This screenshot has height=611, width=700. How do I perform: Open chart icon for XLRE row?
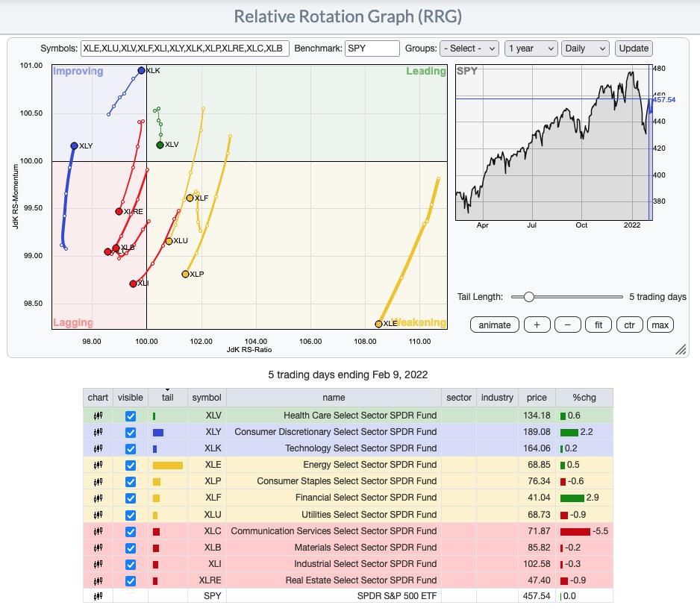[x=99, y=580]
